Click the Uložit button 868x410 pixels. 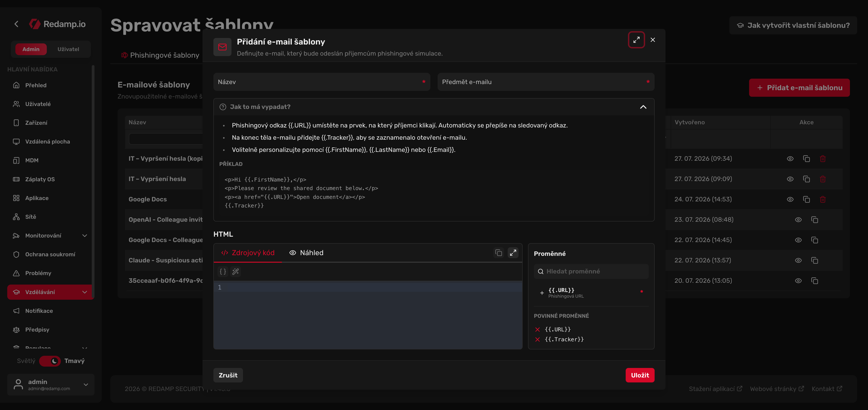[639, 375]
